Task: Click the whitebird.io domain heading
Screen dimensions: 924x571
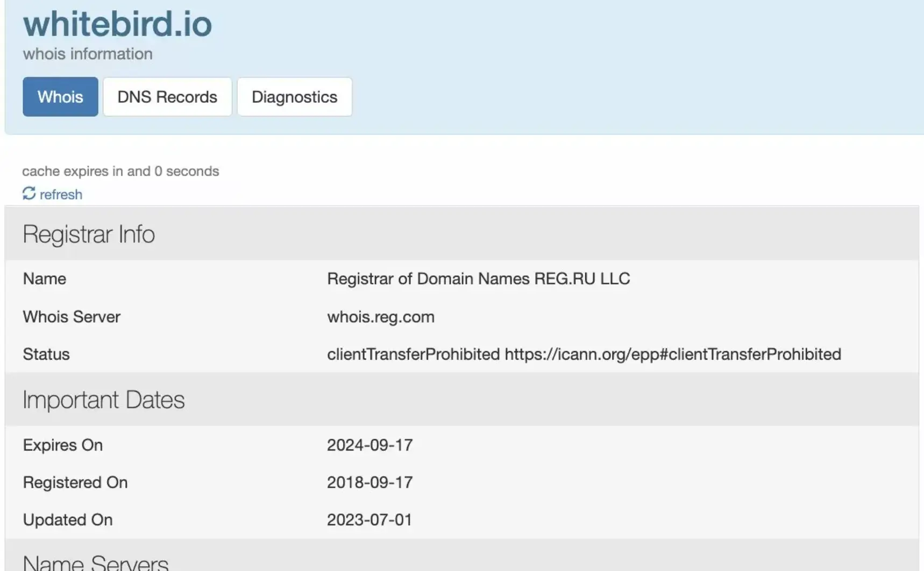Action: [x=117, y=24]
